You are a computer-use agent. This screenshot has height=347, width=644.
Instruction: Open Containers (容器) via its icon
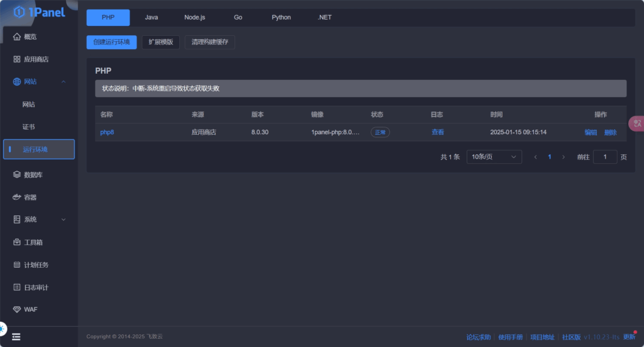click(17, 197)
